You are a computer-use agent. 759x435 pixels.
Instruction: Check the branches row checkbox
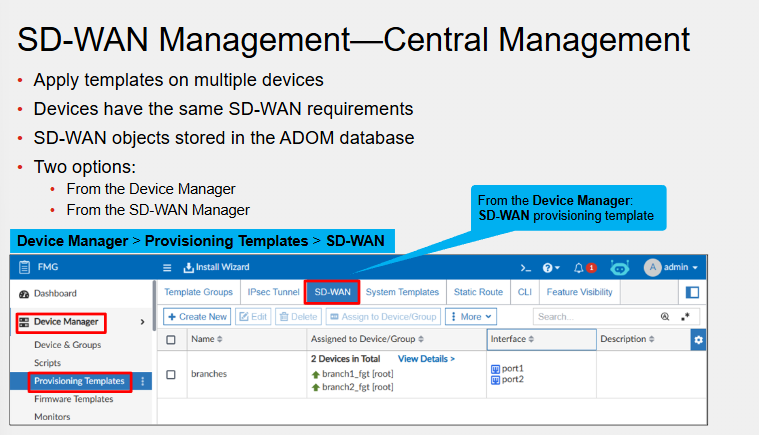coord(171,375)
